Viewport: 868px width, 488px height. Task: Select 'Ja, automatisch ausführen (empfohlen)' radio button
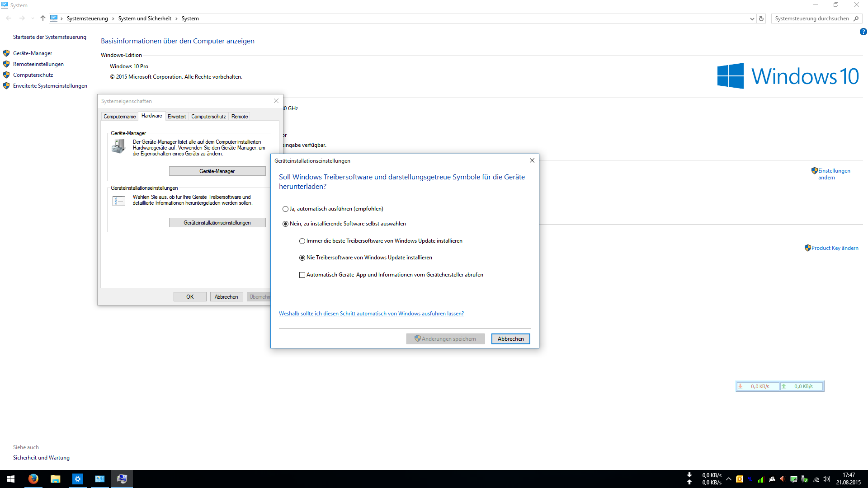click(x=285, y=209)
